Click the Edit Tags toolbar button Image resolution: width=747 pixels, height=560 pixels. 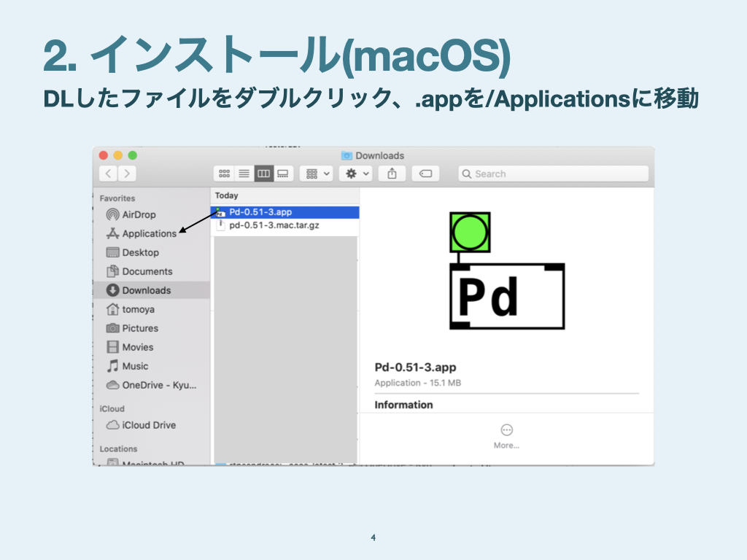coord(426,174)
